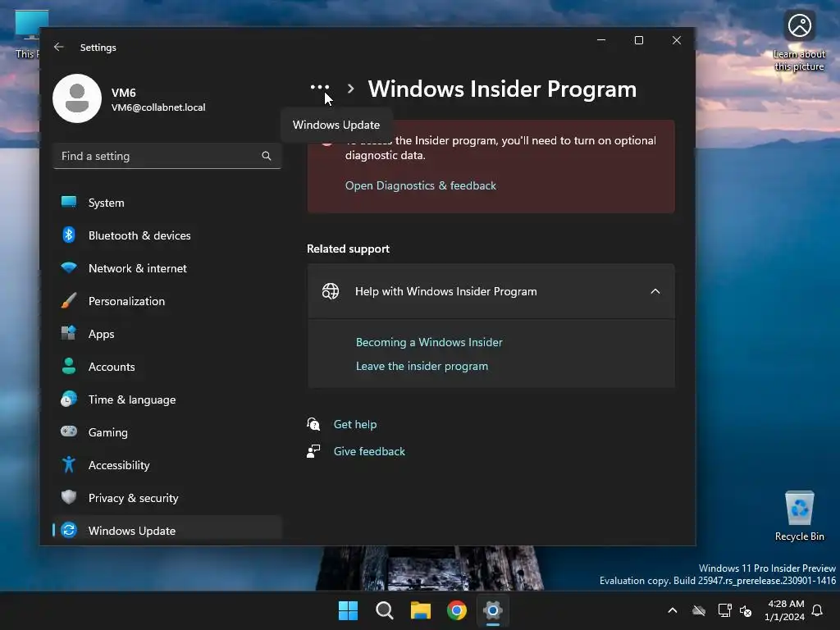Click the muted volume tray icon
This screenshot has width=840, height=630.
pyautogui.click(x=746, y=610)
